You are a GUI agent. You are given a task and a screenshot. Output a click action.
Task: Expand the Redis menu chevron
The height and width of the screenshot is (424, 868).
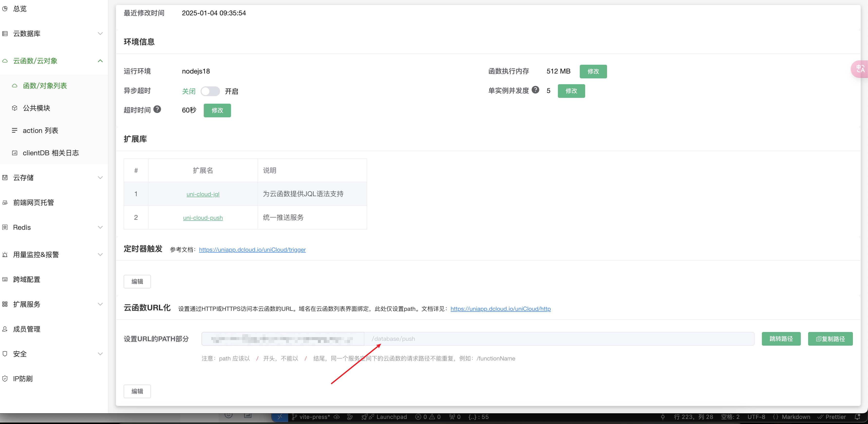tap(100, 228)
